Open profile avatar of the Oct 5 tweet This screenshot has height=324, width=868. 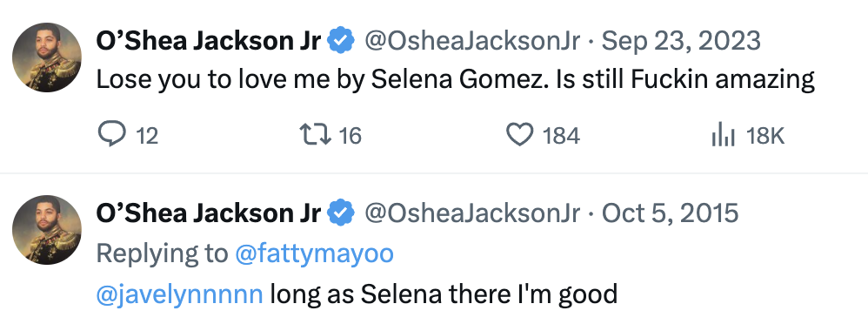coord(47,230)
